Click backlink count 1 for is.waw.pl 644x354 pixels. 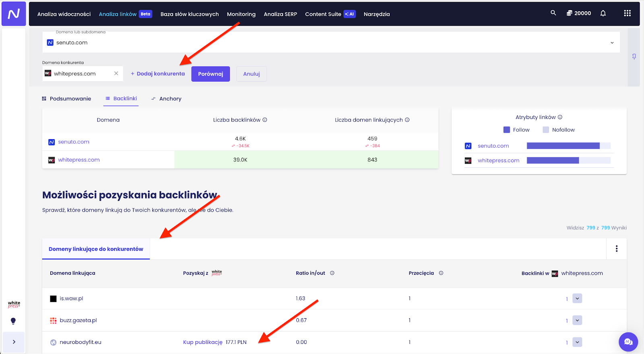pos(567,299)
